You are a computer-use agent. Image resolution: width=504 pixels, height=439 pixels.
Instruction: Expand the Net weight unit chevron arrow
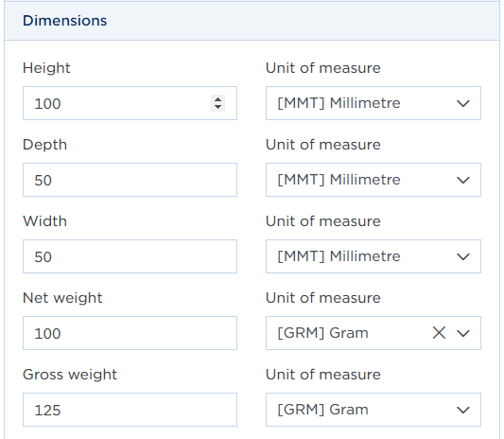coord(463,333)
